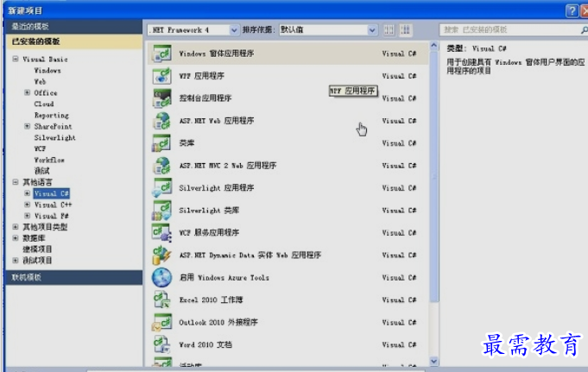The image size is (588, 372).
Task: Click the help question mark button
Action: pyautogui.click(x=572, y=11)
